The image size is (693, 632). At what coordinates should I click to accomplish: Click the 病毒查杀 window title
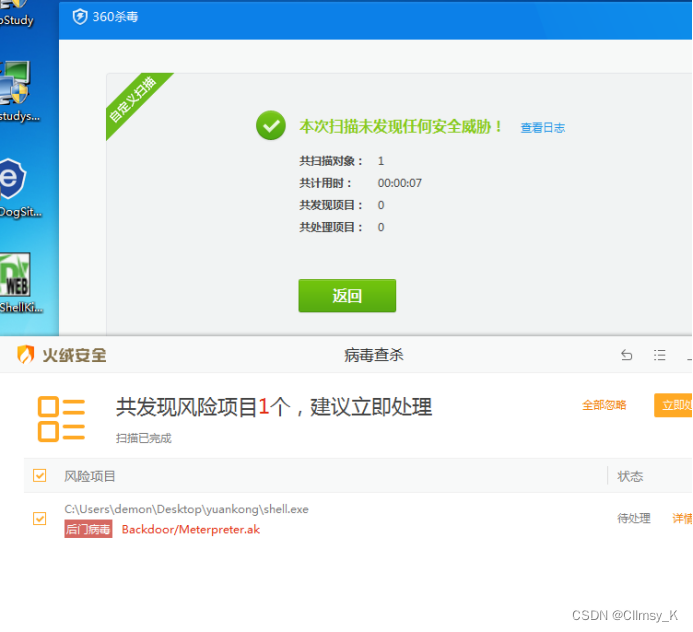pyautogui.click(x=374, y=355)
